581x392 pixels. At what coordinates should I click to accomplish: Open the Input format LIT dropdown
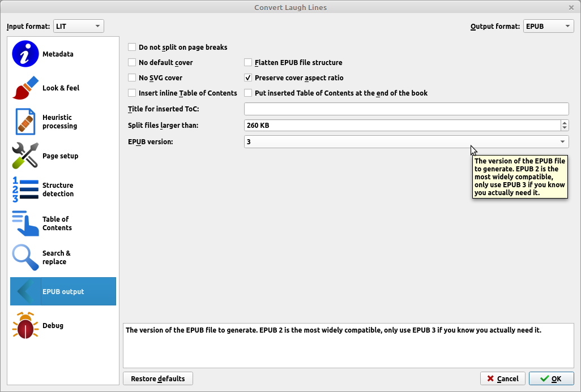[x=79, y=26]
